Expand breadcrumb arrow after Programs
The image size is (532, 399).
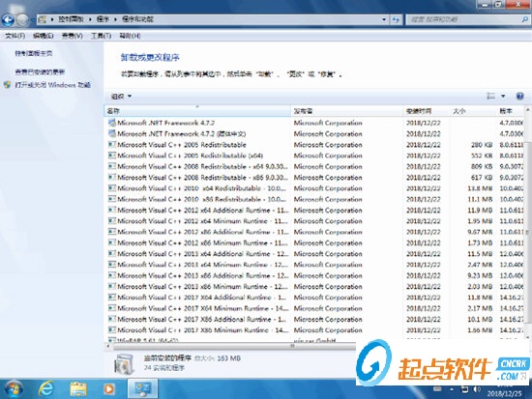click(x=115, y=19)
